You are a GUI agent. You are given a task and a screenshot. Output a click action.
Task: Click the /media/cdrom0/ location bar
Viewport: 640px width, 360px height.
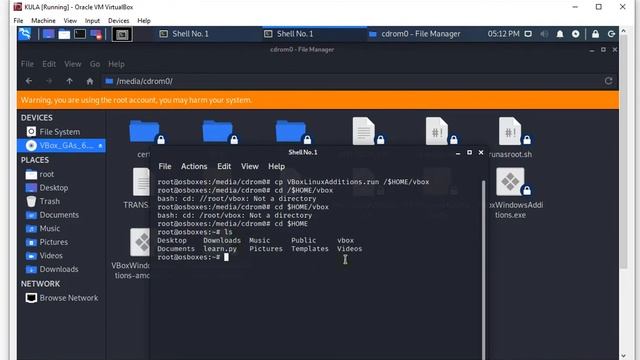tap(351, 81)
